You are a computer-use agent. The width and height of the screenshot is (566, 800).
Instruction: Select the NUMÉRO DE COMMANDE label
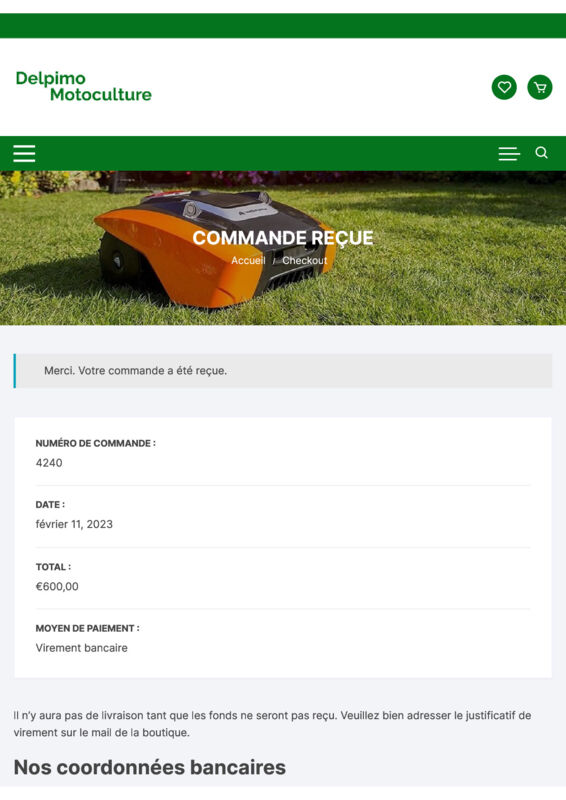tap(95, 443)
